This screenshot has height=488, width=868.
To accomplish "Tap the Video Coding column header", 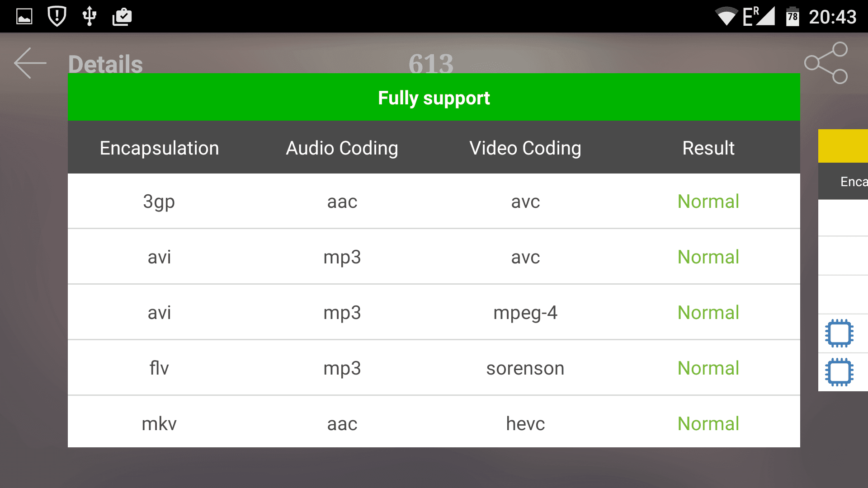I will [x=525, y=148].
